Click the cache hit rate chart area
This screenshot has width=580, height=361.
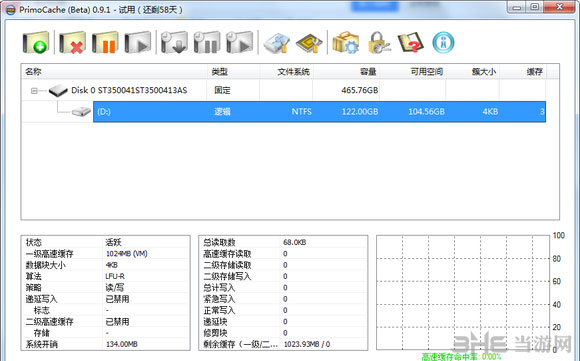(463, 292)
